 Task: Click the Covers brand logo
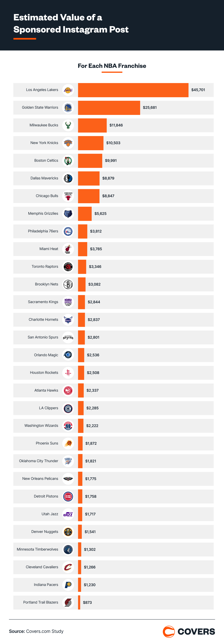[189, 632]
